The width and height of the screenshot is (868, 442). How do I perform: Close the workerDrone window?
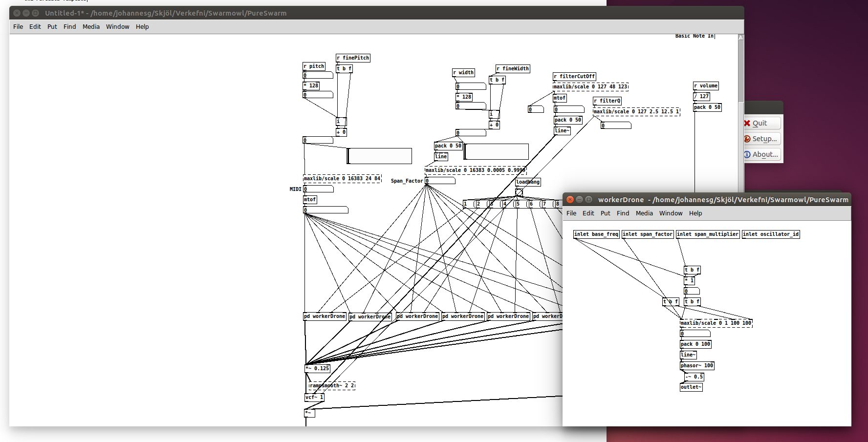click(x=570, y=199)
